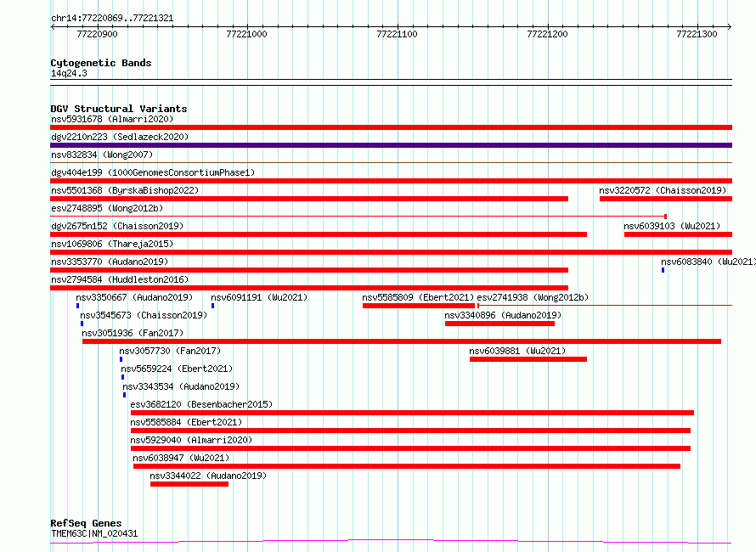Select the 14q24.3 cytogenetic band label
This screenshot has width=756, height=552.
69,73
